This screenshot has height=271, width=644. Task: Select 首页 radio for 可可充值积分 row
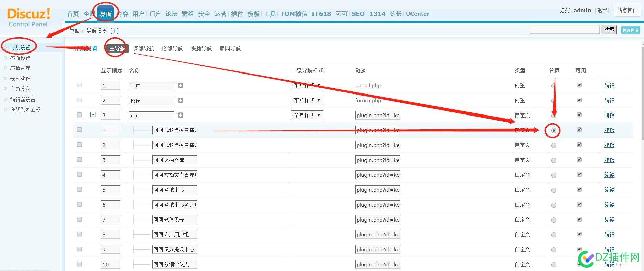(554, 220)
